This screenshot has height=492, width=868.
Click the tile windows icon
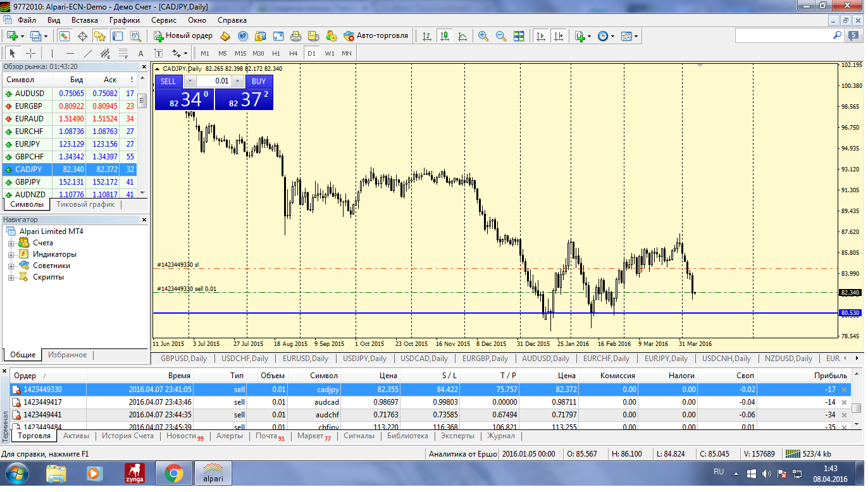519,36
